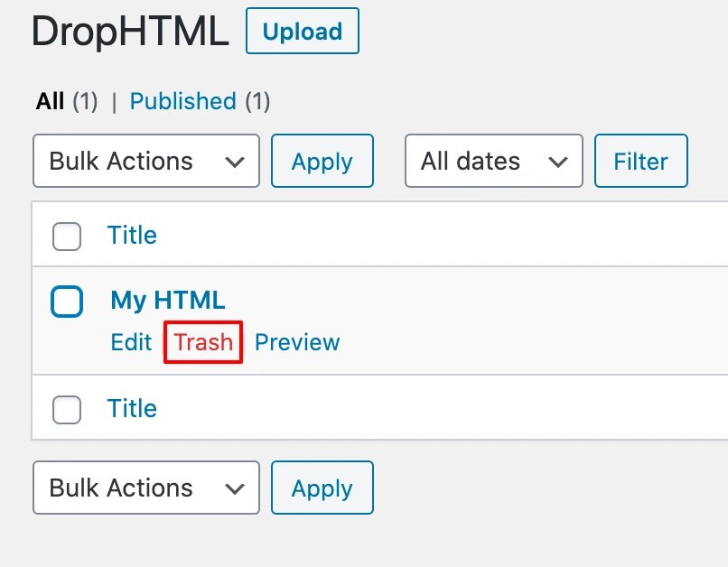The width and height of the screenshot is (728, 567).
Task: View all published items
Action: (182, 101)
